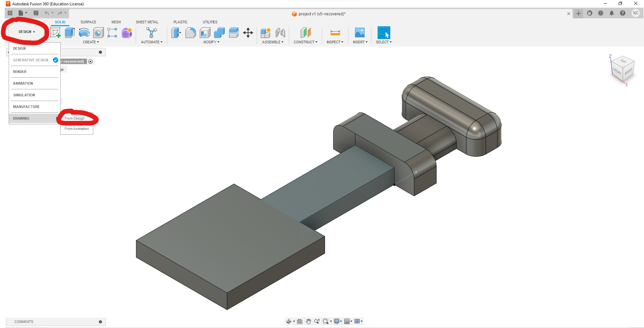Screen dimensions: 644x328
Task: Select the Combine tool
Action: coord(219,33)
